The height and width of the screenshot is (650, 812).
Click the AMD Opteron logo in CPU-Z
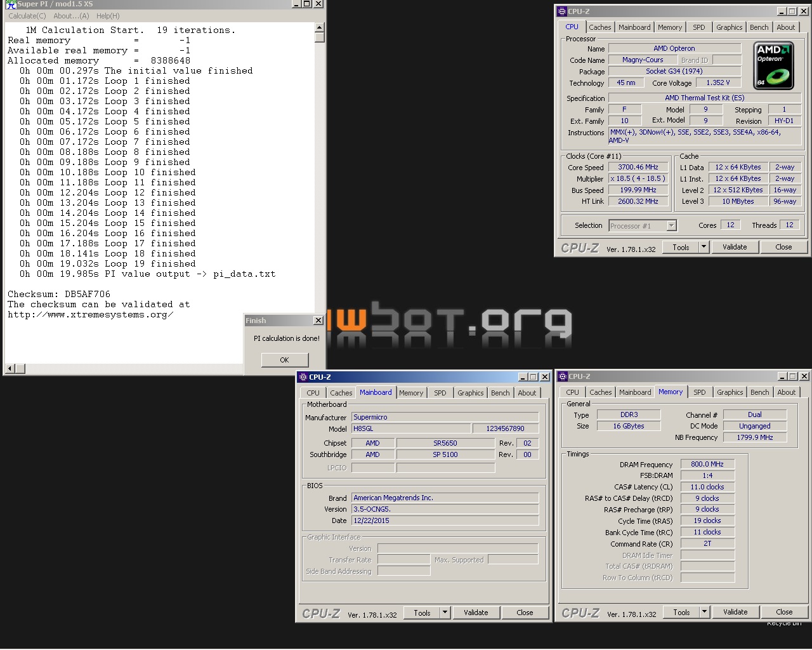773,65
